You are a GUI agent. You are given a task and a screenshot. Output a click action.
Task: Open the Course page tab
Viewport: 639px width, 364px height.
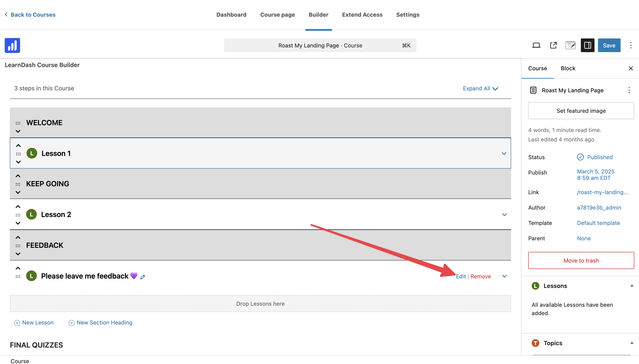277,15
